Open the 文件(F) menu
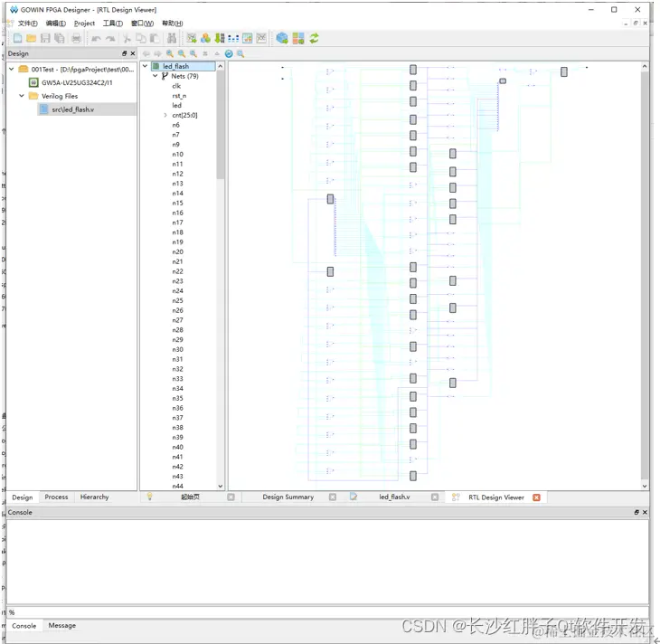Image resolution: width=660 pixels, height=644 pixels. coord(27,24)
